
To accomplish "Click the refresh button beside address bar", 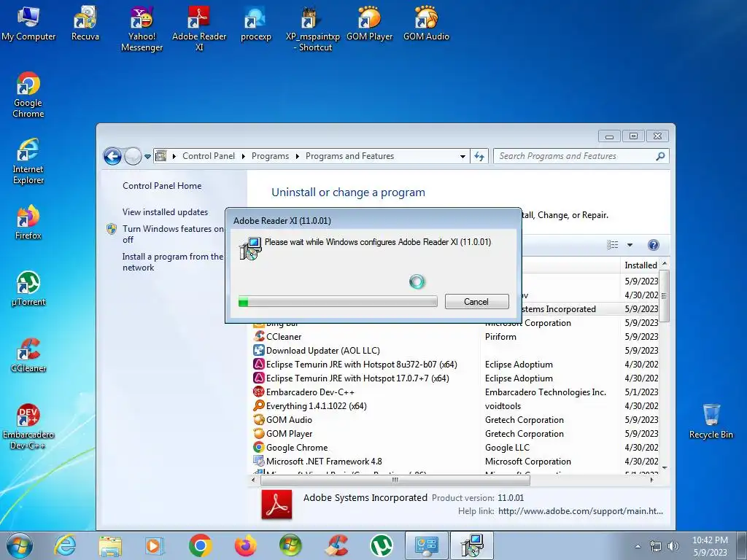I will 479,156.
